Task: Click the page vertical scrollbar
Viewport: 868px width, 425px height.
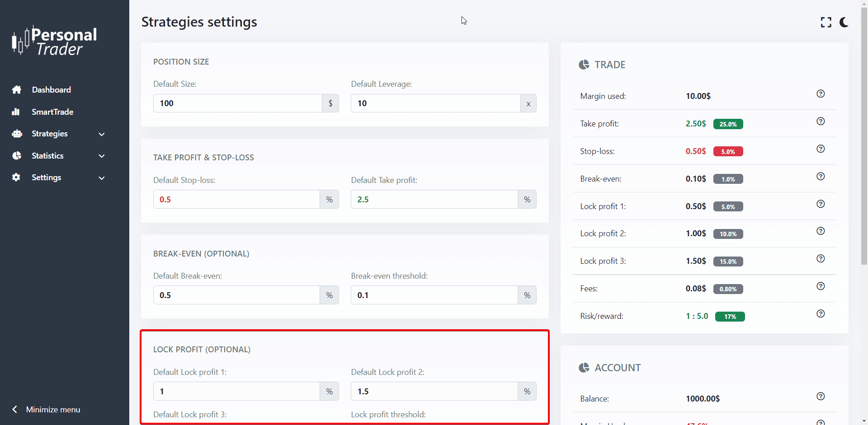Action: [x=864, y=135]
